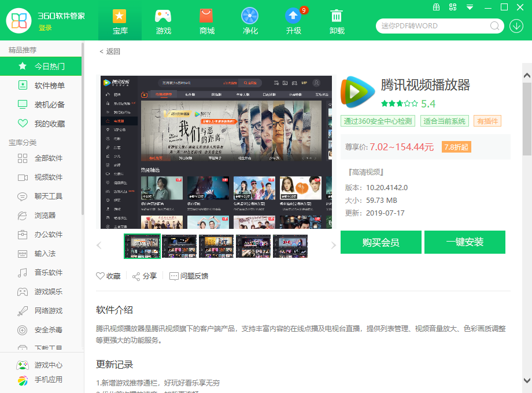Open 问题反馈 feedback
Viewport: 532px width, 393px height.
[x=189, y=276]
